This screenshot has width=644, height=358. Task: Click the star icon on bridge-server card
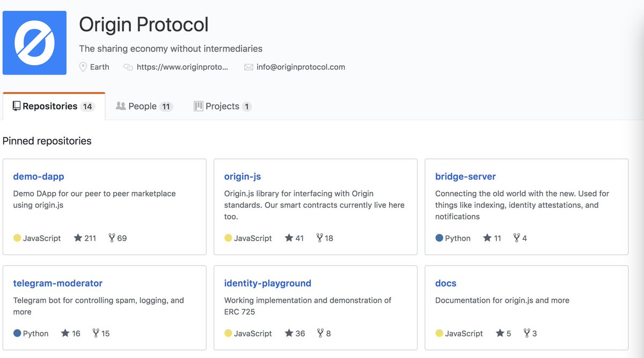487,238
